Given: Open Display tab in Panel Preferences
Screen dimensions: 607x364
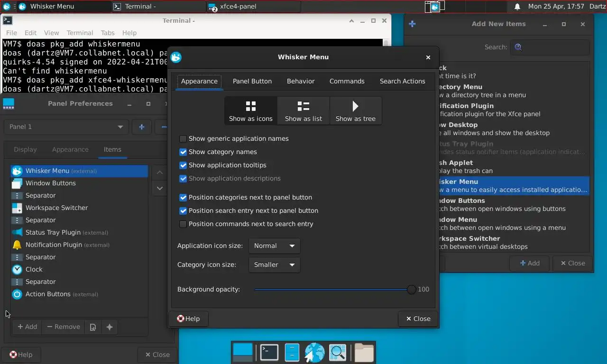Looking at the screenshot, I should 25,149.
